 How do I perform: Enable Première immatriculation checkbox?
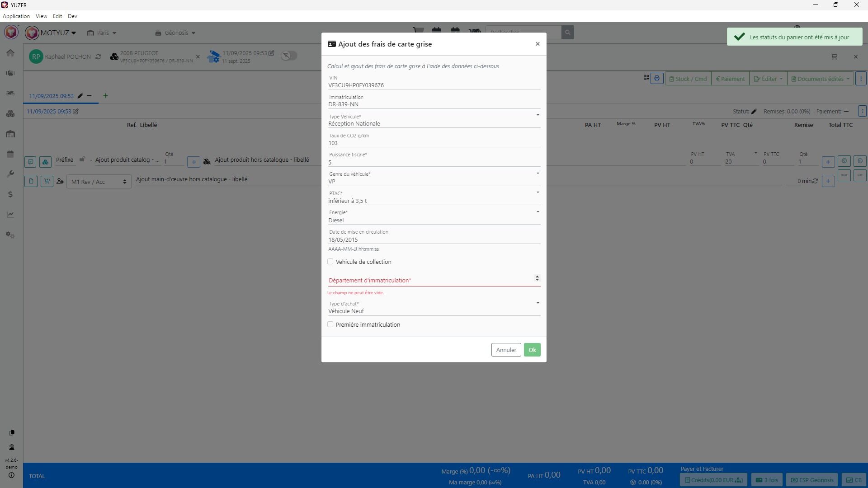[x=330, y=324]
